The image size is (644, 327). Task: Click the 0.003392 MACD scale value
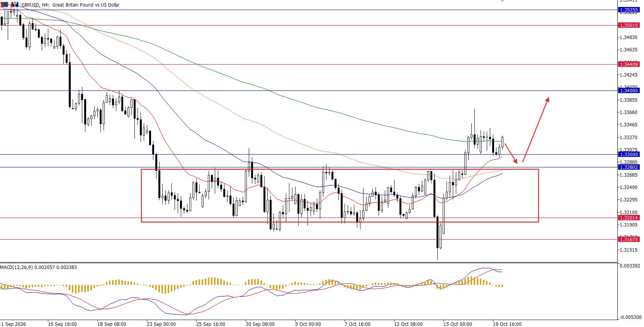[x=630, y=266]
